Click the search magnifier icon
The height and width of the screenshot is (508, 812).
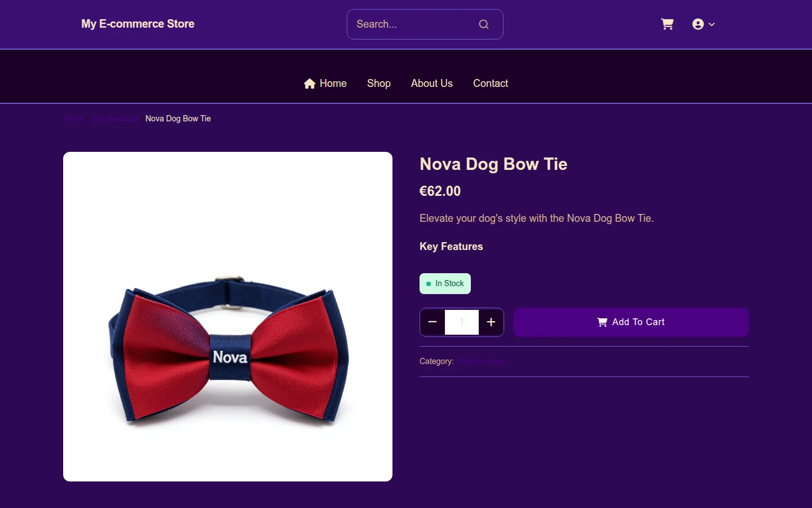[484, 24]
